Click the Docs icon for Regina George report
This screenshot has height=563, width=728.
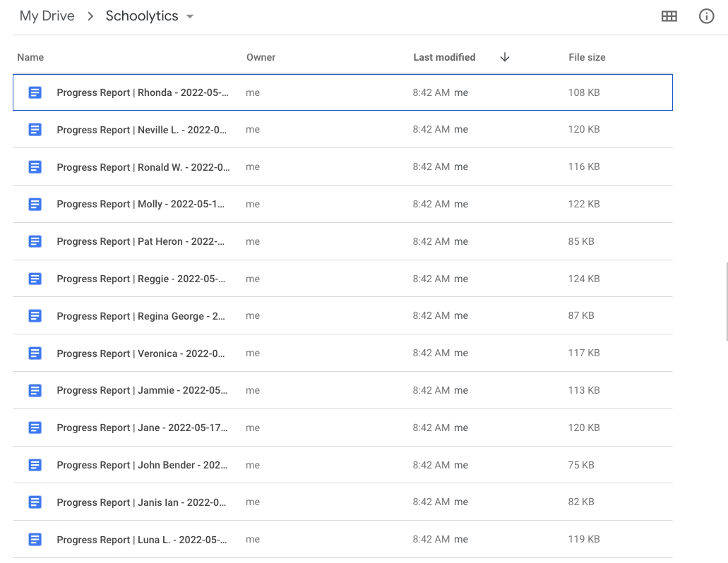(x=35, y=316)
